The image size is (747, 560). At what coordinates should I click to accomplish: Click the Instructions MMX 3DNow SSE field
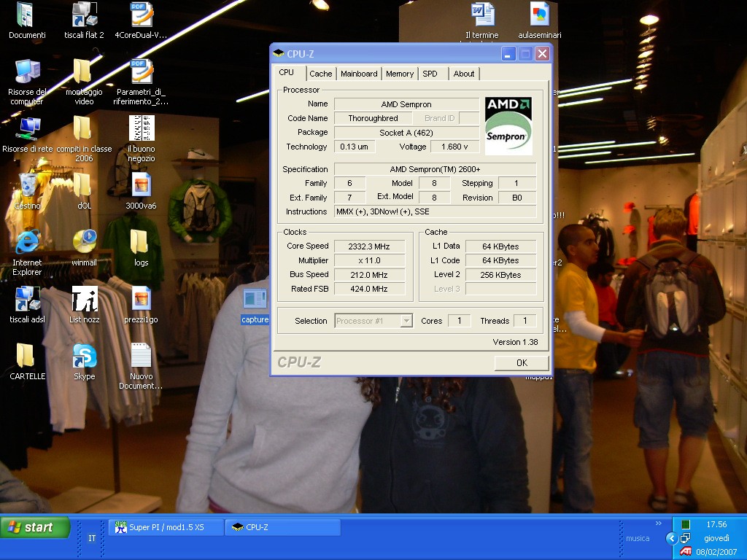tap(435, 211)
